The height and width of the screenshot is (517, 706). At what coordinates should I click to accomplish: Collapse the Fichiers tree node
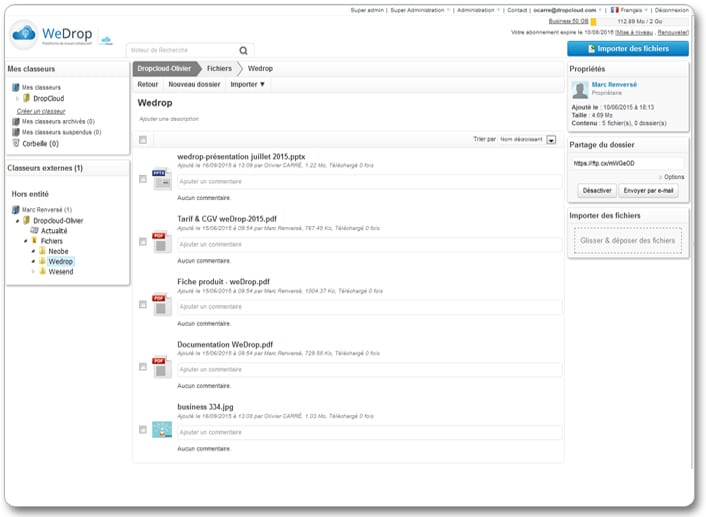25,241
